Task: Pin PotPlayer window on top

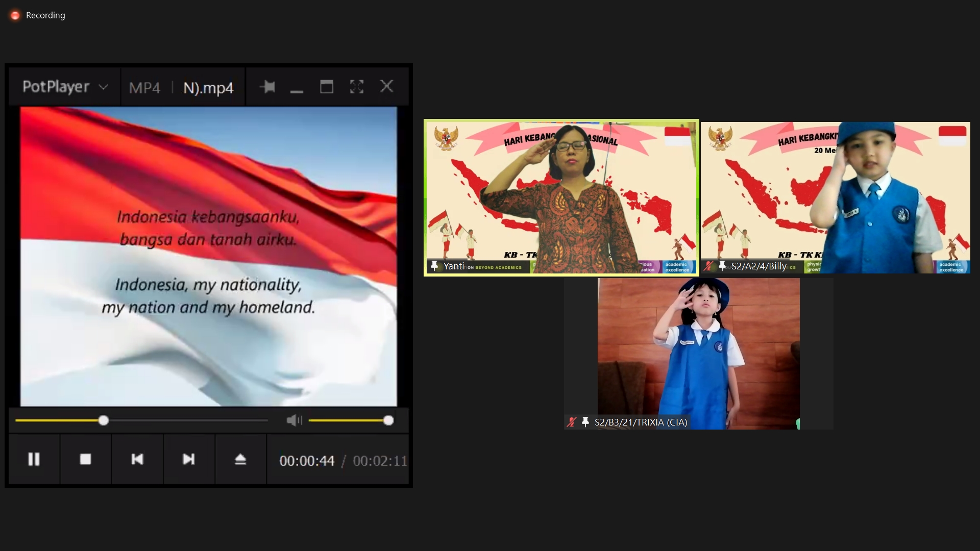Action: pyautogui.click(x=267, y=87)
